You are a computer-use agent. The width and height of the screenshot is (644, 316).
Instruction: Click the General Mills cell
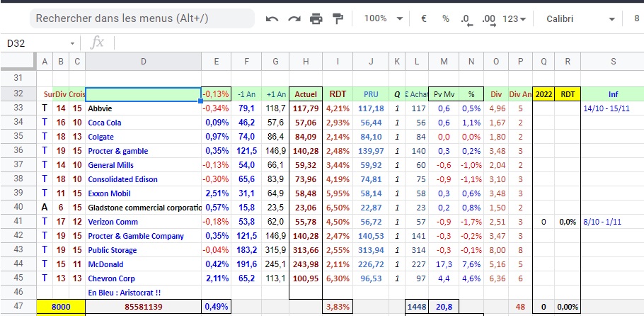click(144, 165)
